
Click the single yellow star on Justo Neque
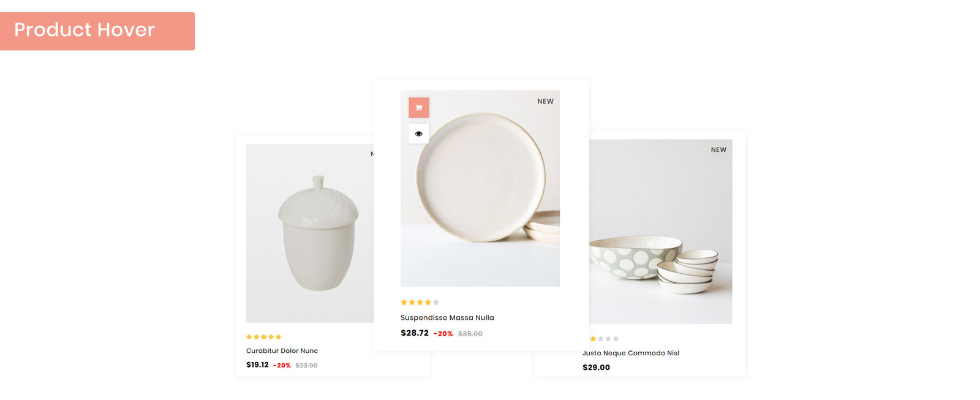tap(592, 338)
